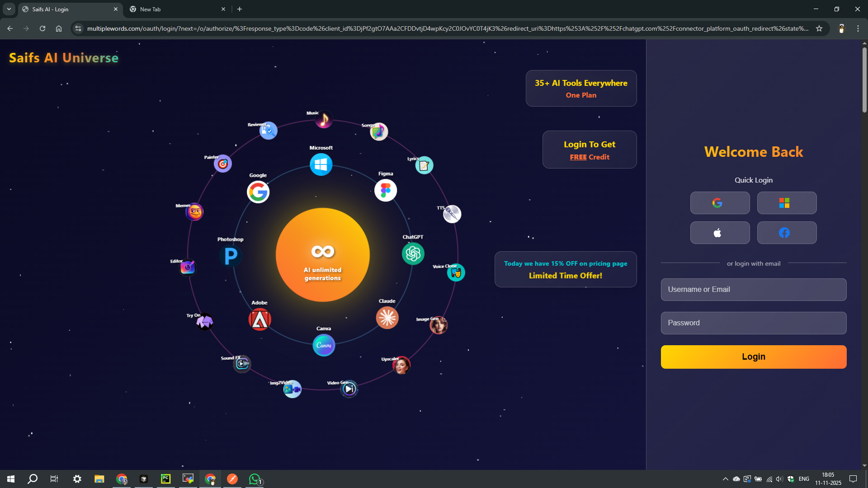Open the Reviewer tool icon

pos(269,131)
